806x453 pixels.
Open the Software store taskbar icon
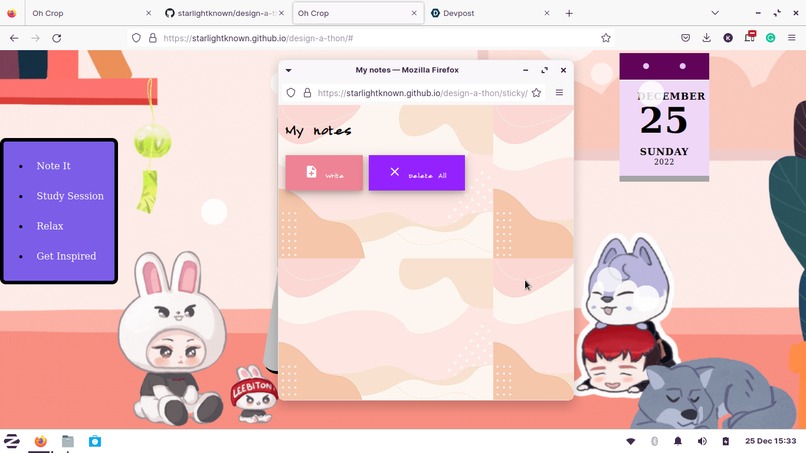point(95,441)
